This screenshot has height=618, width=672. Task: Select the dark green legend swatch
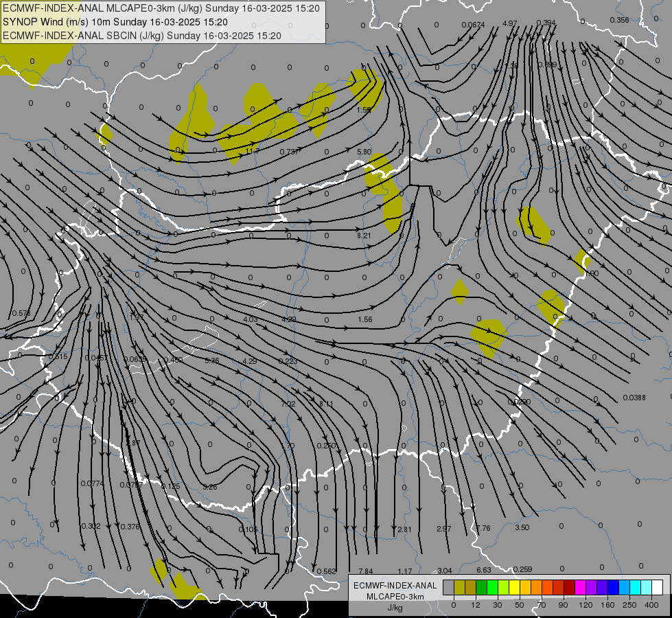482,587
